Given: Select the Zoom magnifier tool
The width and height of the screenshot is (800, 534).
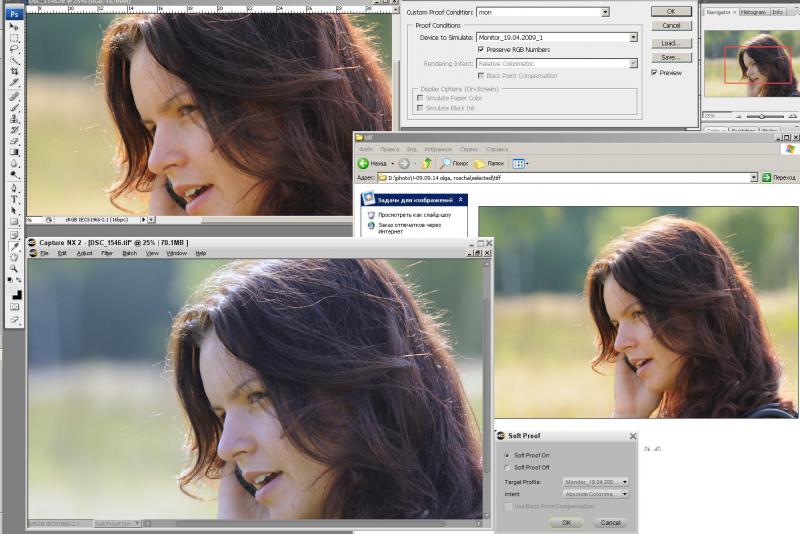Looking at the screenshot, I should pyautogui.click(x=14, y=268).
